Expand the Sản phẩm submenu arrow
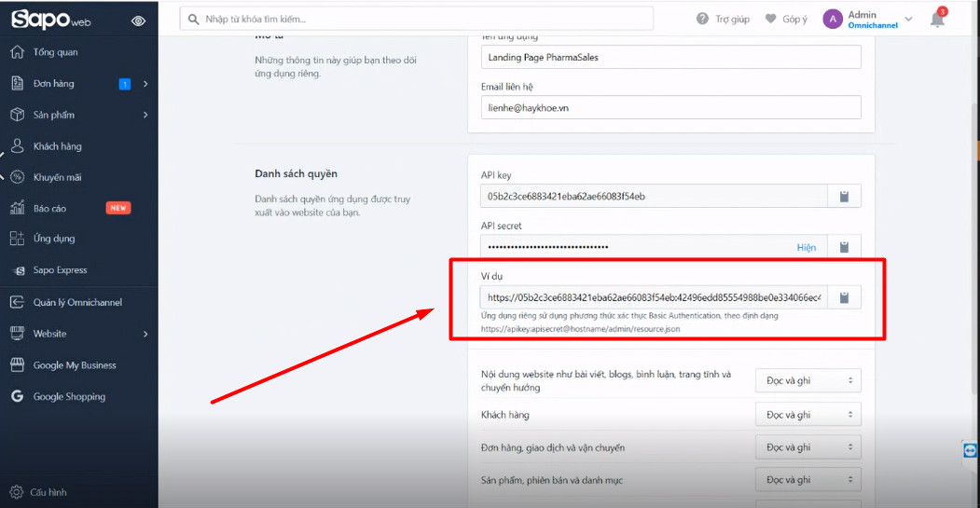 (x=145, y=115)
